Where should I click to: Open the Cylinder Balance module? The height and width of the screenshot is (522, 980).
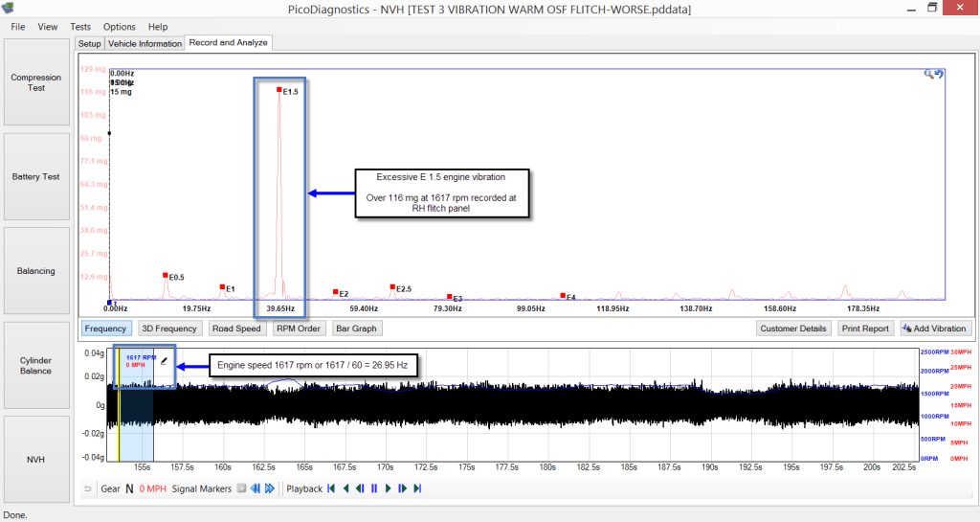tap(36, 366)
